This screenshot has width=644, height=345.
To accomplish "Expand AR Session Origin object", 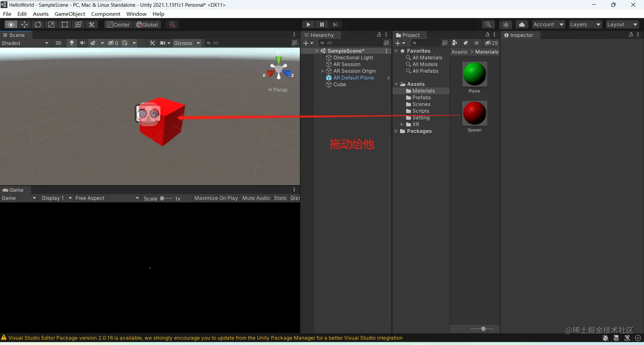I will pyautogui.click(x=323, y=71).
